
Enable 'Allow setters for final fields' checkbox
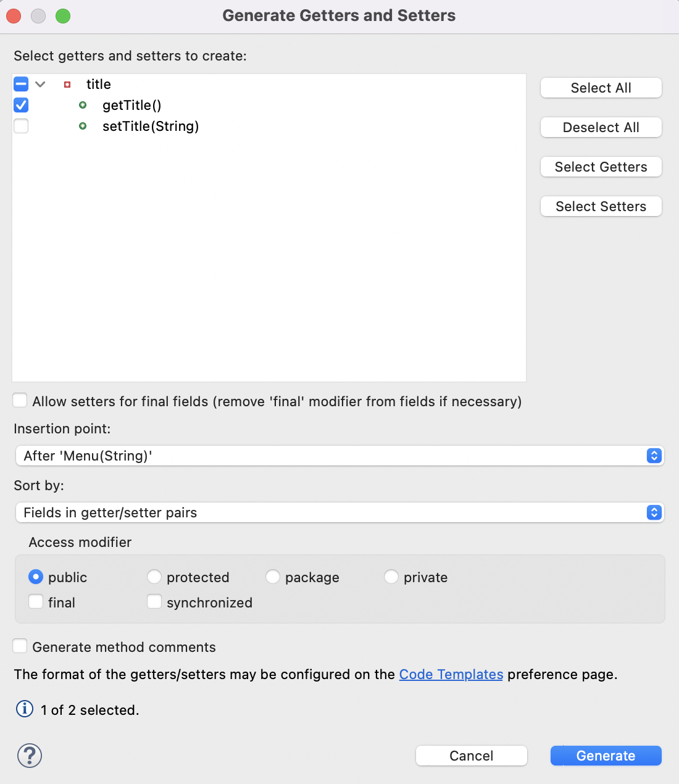20,401
